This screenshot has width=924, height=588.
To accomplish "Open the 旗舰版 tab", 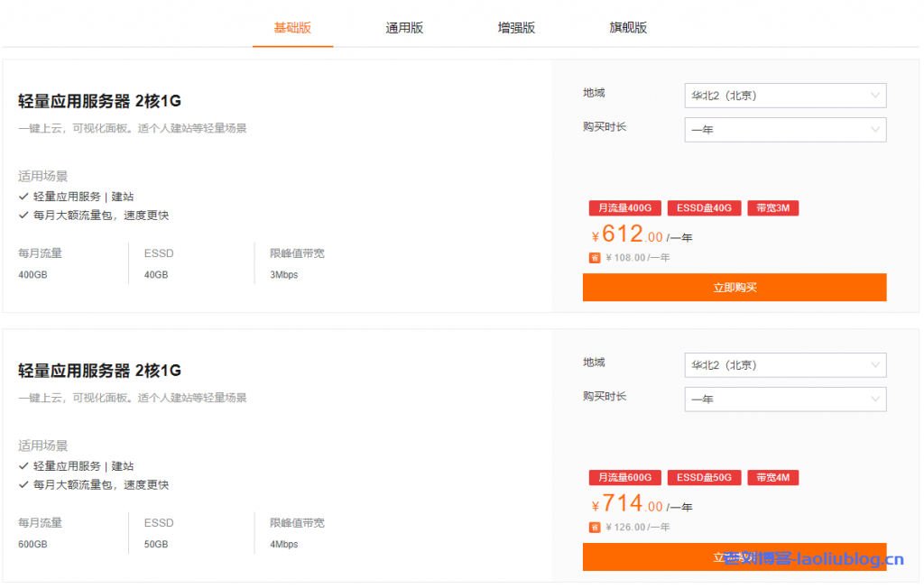I will tap(628, 28).
